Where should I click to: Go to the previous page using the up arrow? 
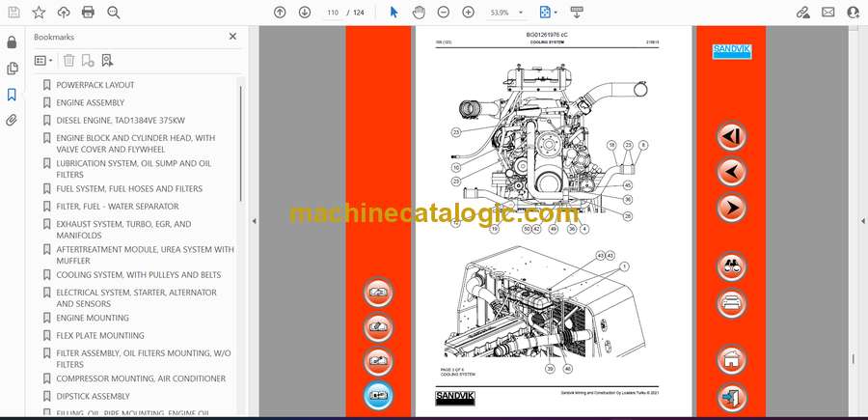coord(280,13)
